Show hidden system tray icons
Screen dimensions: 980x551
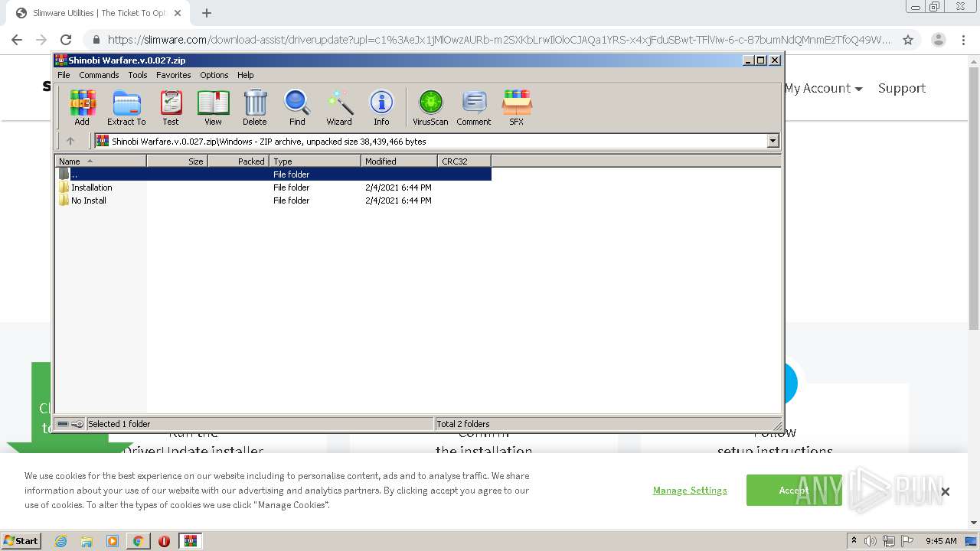click(x=854, y=541)
